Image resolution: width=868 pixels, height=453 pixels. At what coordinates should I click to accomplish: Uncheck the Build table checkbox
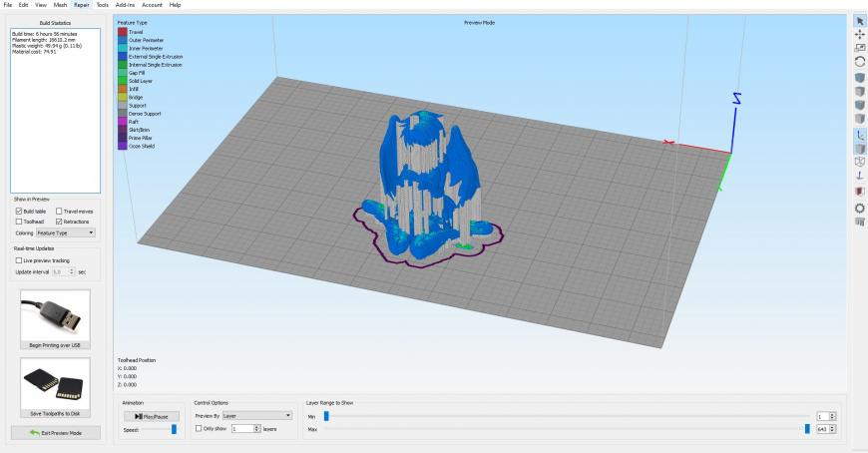[19, 211]
